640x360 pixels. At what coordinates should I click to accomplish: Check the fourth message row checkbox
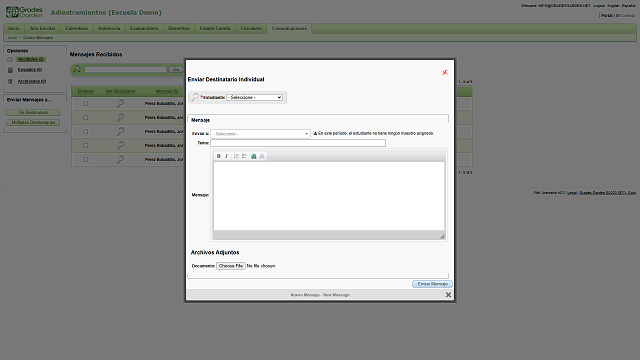86,145
